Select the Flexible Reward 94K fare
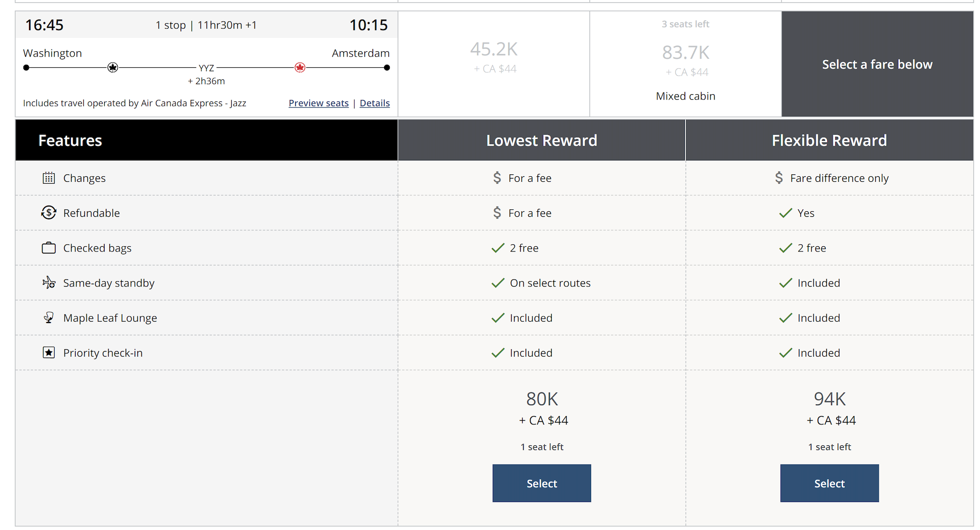The height and width of the screenshot is (530, 980). click(x=829, y=483)
